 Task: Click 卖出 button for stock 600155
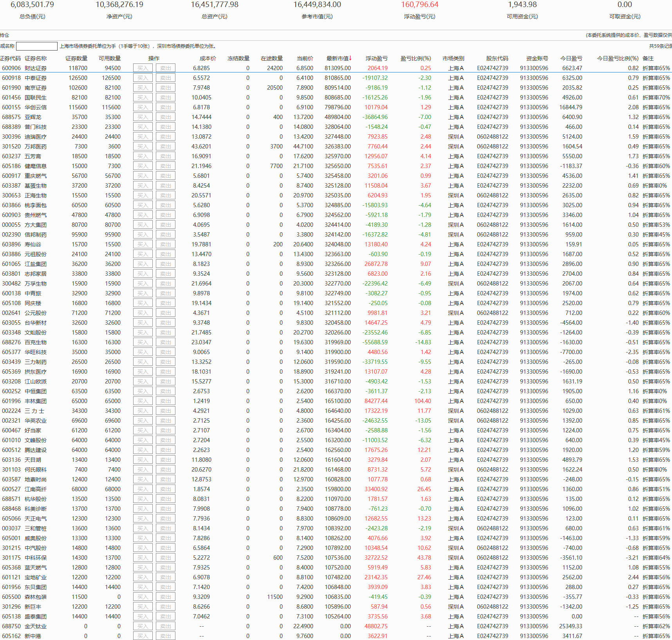166,107
